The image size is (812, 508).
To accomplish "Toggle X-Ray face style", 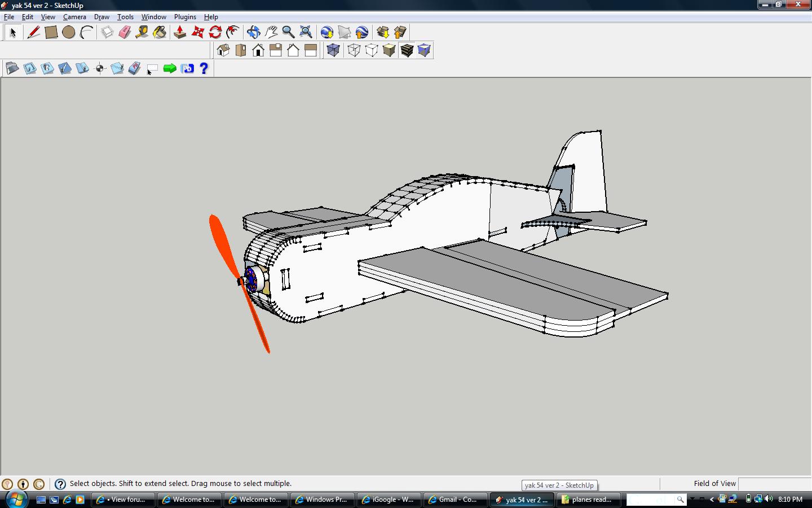I will click(x=333, y=50).
